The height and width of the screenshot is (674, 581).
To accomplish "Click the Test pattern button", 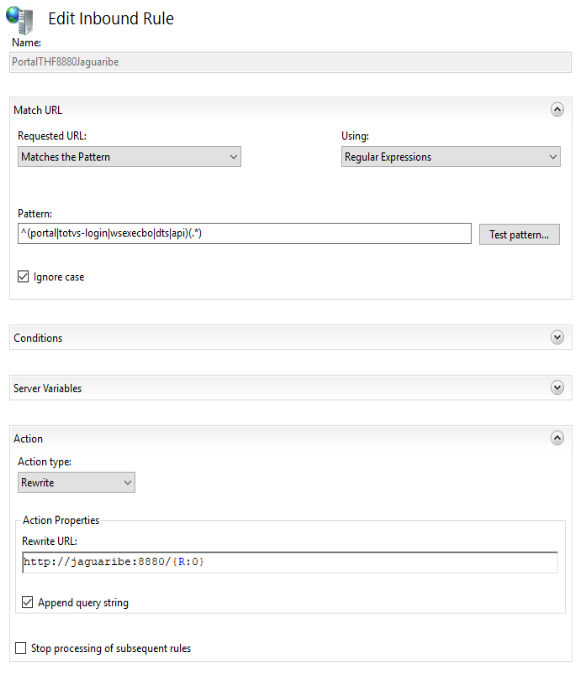I will (x=519, y=235).
